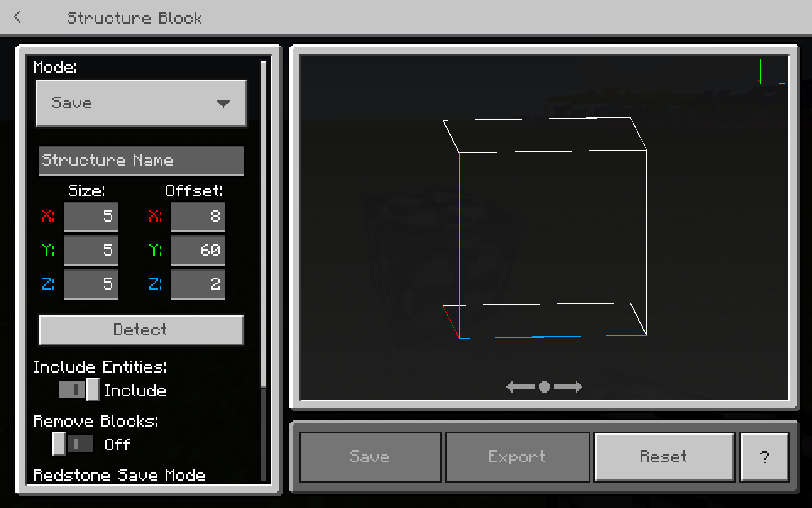Click the axis orientation gizmo in preview

coord(773,71)
